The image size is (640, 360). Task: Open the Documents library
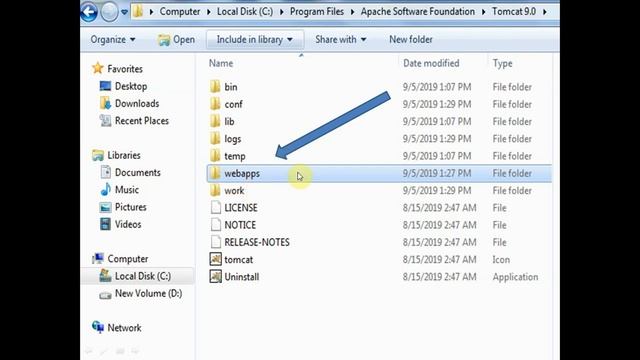pyautogui.click(x=138, y=173)
